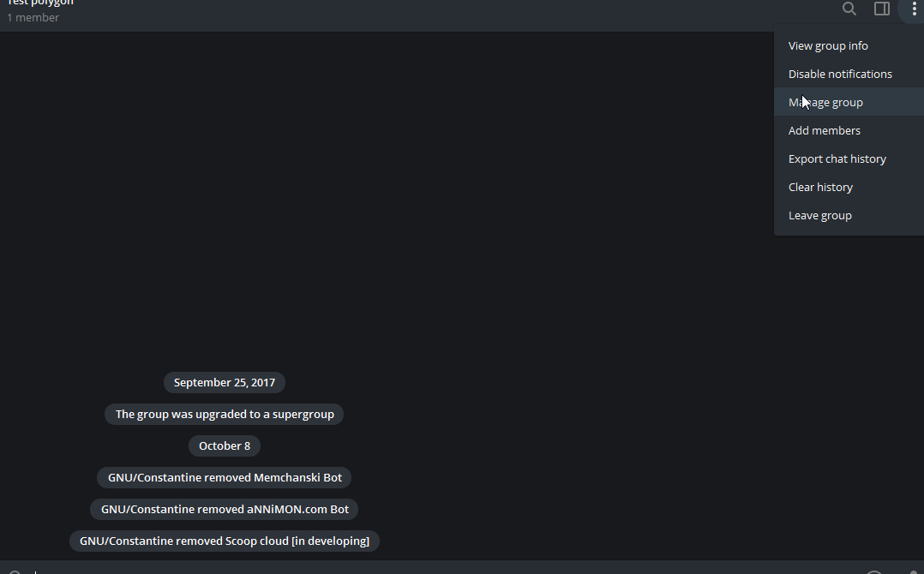Choose Export chat history option
The height and width of the screenshot is (574, 924).
point(837,158)
